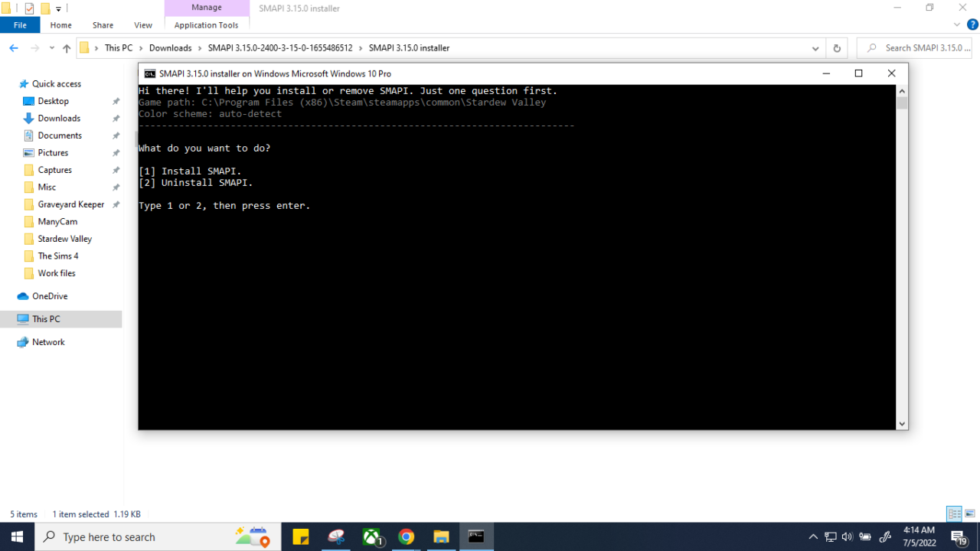The image size is (980, 551).
Task: Open the recent locations dropdown
Action: (x=52, y=48)
